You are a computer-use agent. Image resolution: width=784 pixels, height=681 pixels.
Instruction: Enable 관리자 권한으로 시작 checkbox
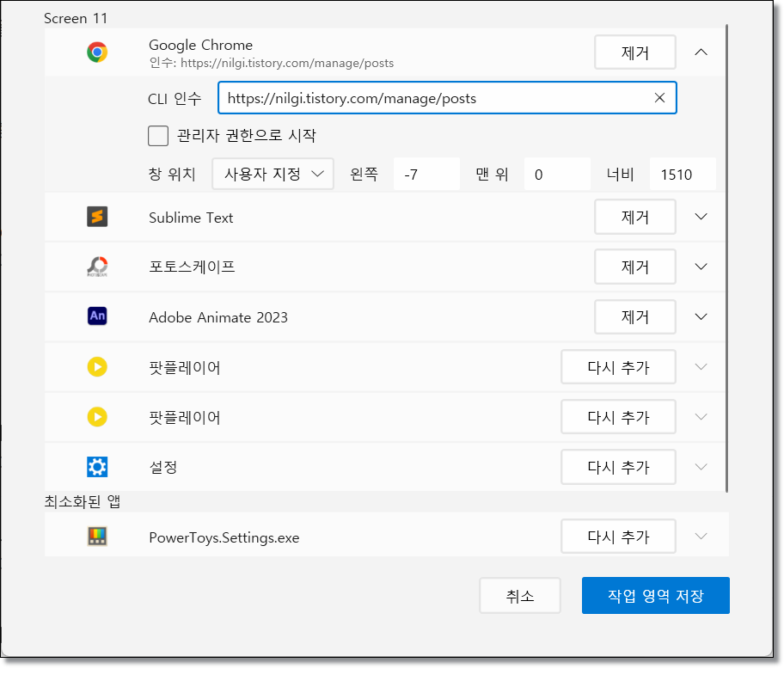point(158,136)
